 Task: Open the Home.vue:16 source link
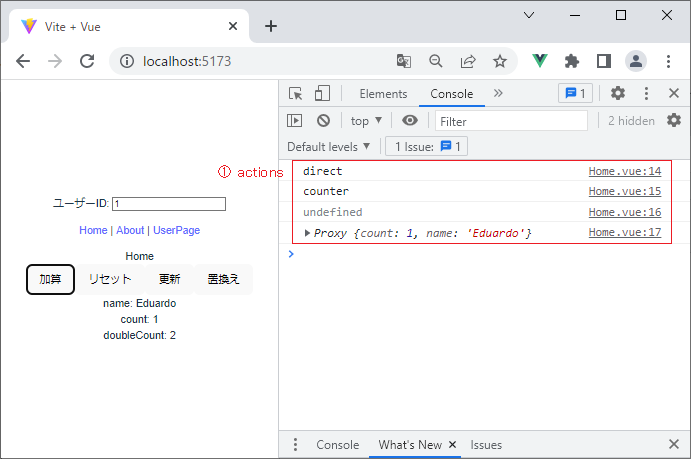point(625,212)
